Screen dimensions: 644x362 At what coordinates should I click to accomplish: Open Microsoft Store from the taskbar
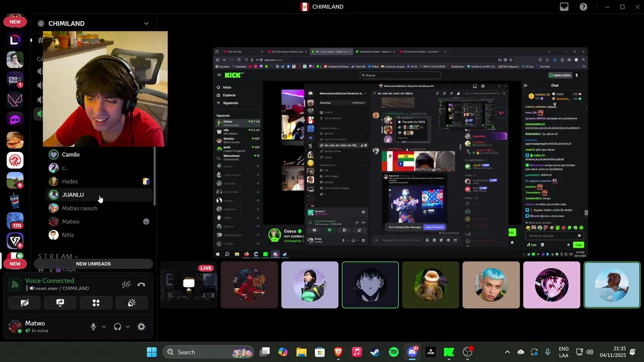pos(320,352)
